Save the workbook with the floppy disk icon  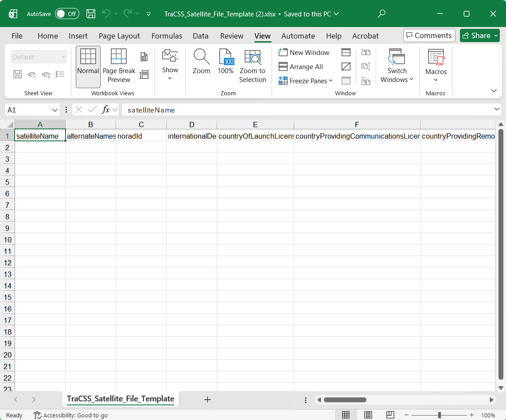(x=91, y=14)
